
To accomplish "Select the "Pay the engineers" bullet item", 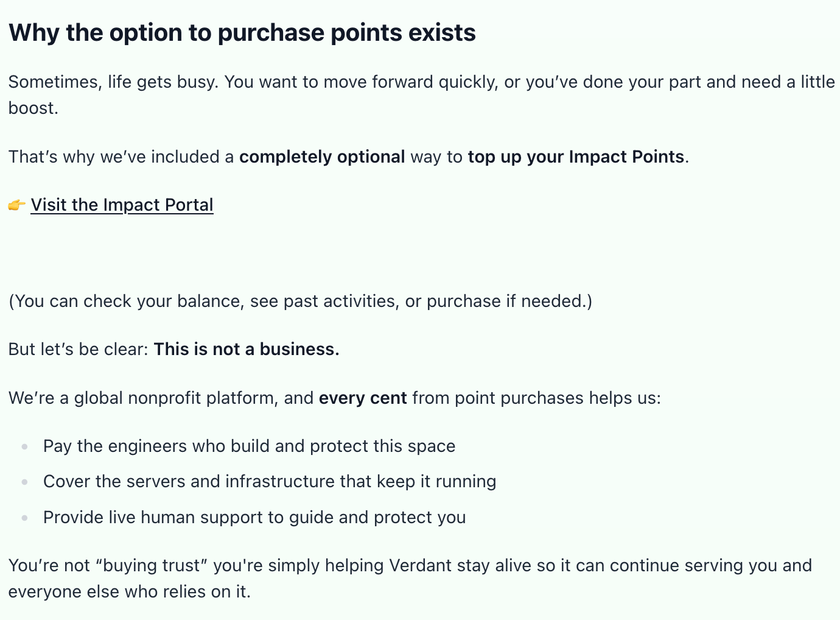I will [x=249, y=446].
